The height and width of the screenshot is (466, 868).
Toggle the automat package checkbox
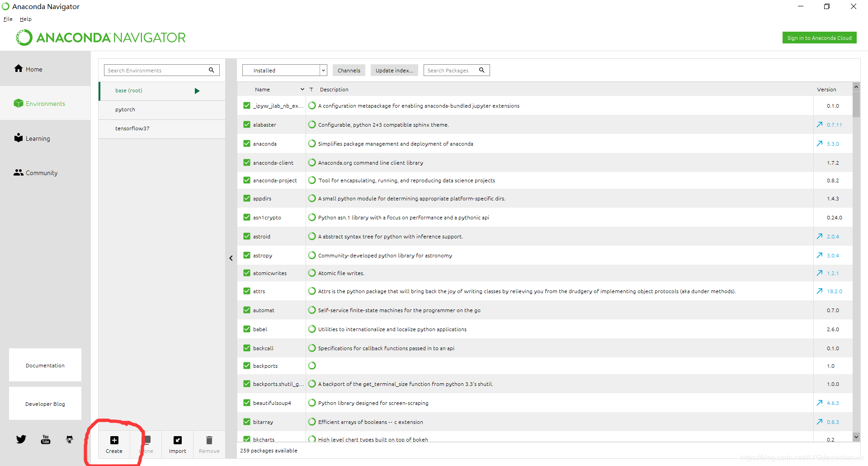click(x=247, y=310)
